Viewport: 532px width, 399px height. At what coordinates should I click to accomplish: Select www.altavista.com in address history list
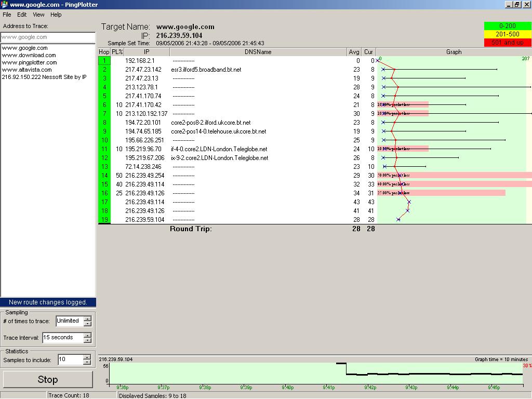[x=27, y=70]
